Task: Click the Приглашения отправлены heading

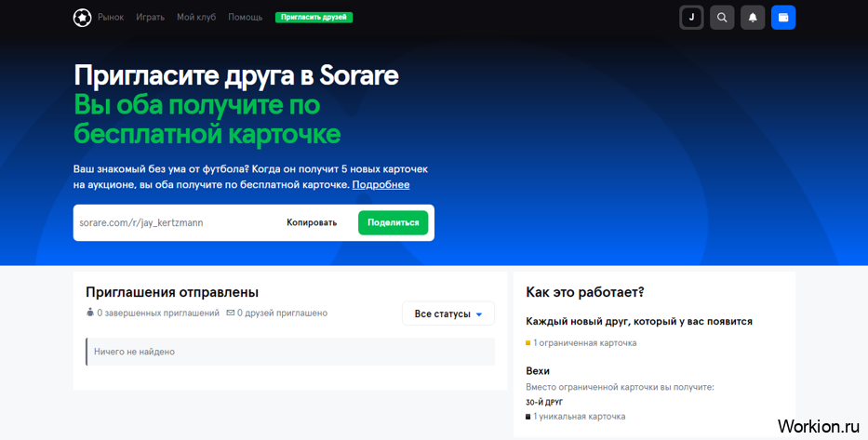Action: 172,292
